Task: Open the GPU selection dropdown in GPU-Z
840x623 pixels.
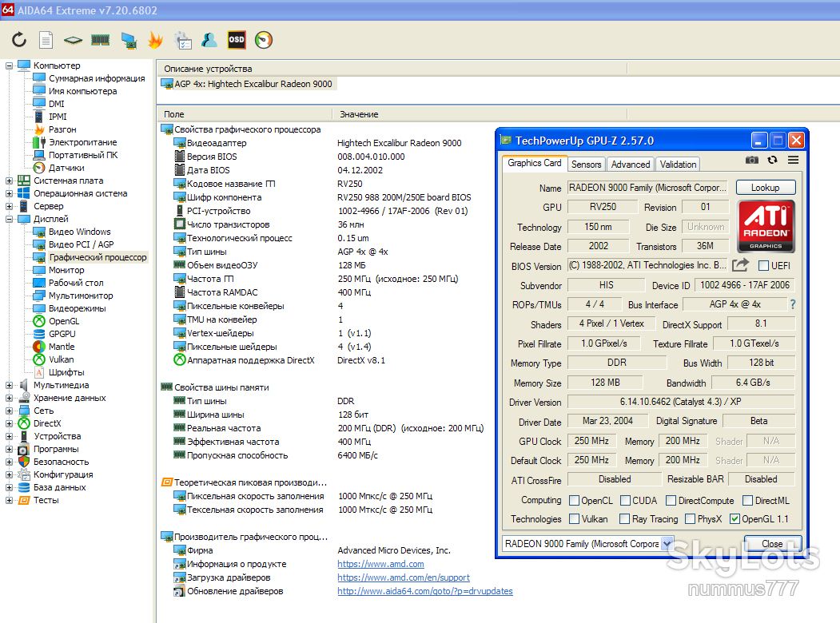Action: coord(667,544)
